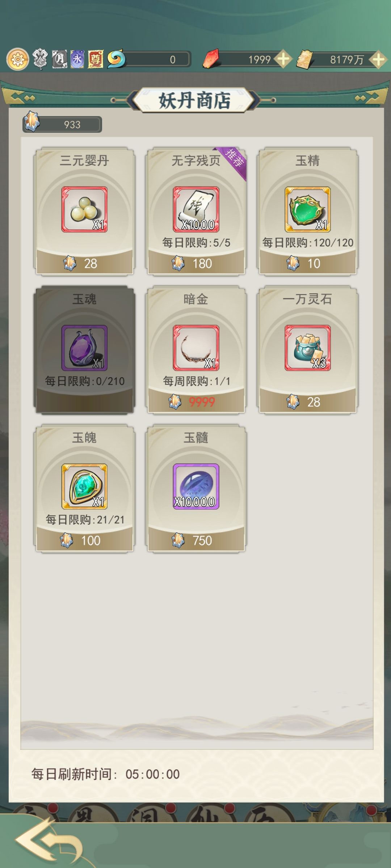
Task: Purchase 玉髓 for 750 demon pills
Action: (x=196, y=540)
